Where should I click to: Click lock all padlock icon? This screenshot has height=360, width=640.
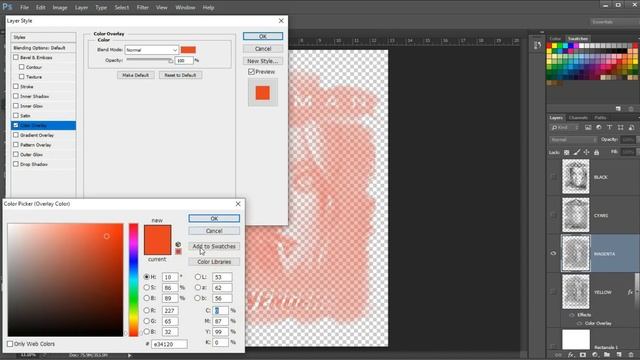click(596, 152)
